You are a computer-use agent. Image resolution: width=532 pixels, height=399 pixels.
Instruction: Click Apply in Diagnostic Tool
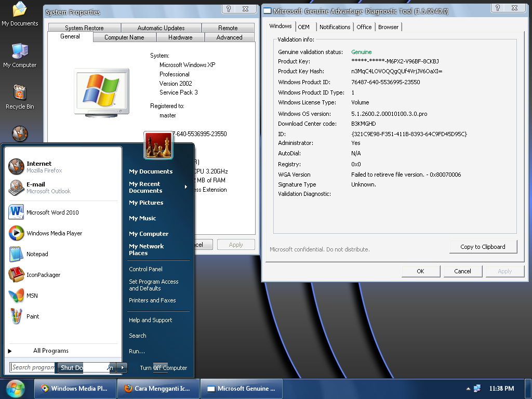click(505, 271)
